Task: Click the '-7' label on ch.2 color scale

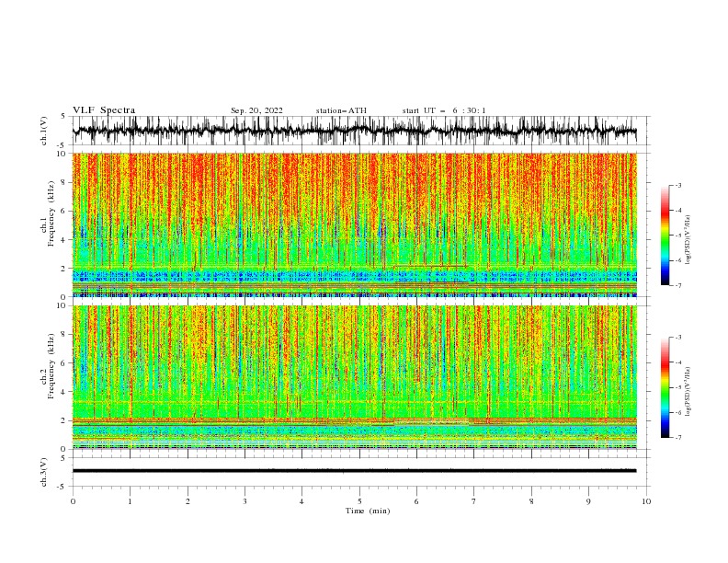Action: pos(677,437)
